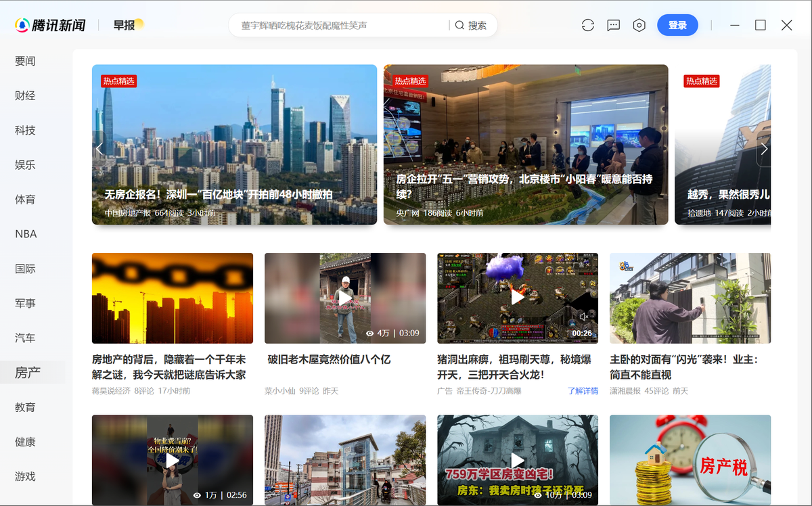Click the view count 4万 badge

pos(378,333)
